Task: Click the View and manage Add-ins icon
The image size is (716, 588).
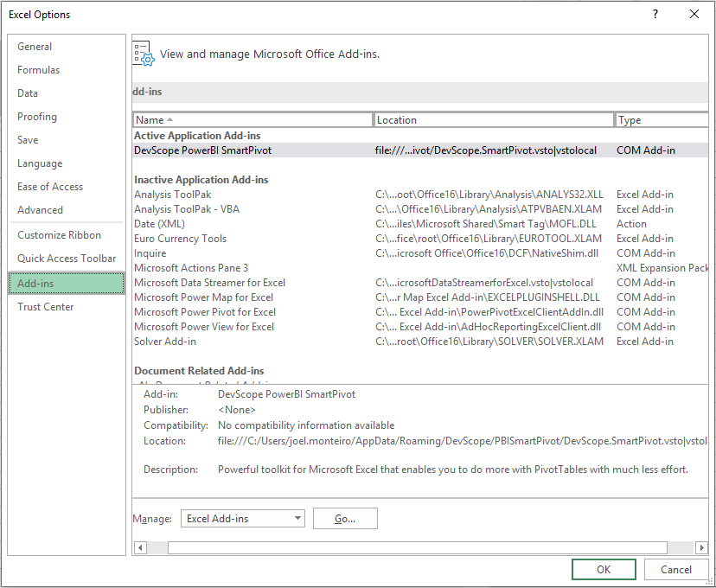Action: point(144,52)
